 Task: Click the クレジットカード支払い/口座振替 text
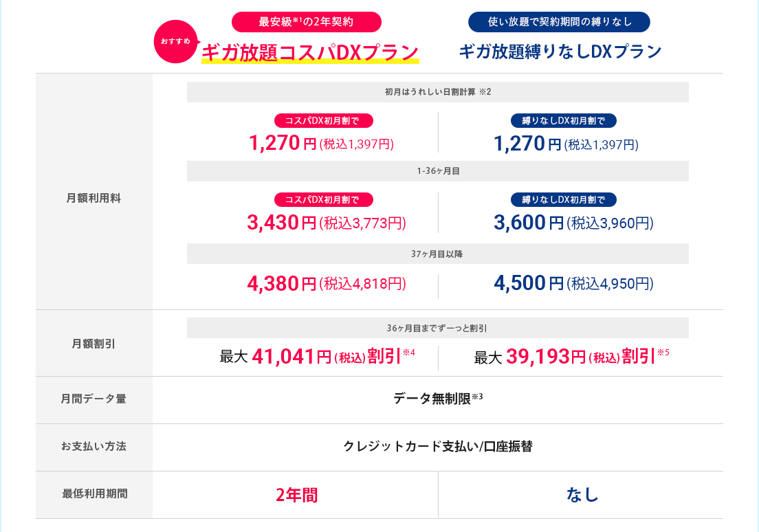(x=437, y=447)
